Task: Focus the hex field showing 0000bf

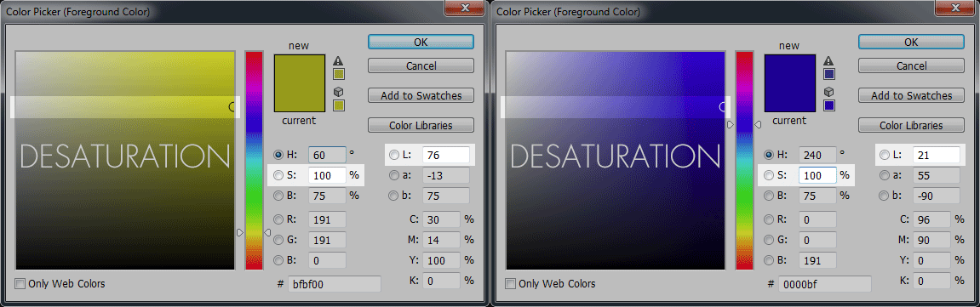Action: point(825,284)
